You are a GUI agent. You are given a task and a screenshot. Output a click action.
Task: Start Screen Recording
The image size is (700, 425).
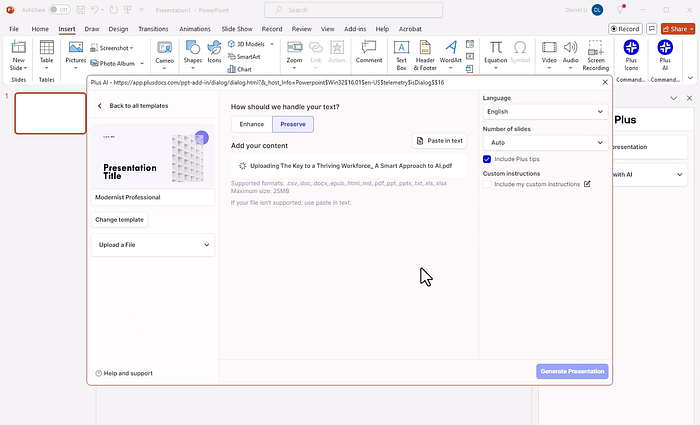596,55
